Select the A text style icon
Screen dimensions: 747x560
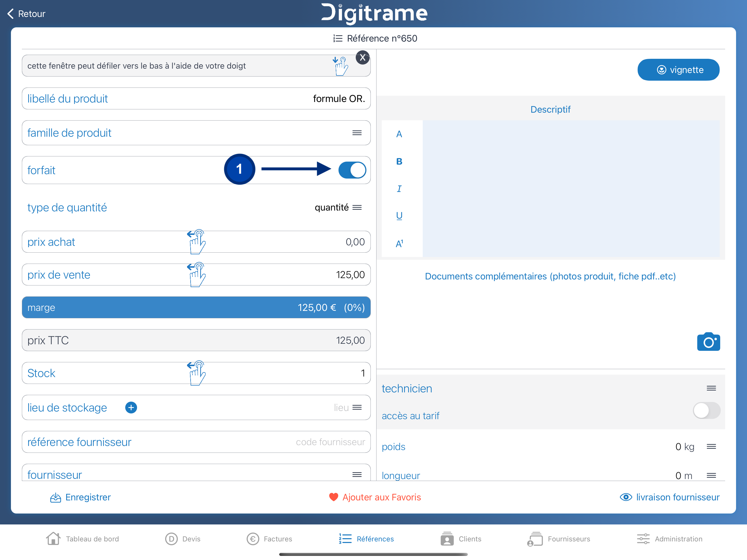[x=399, y=134]
